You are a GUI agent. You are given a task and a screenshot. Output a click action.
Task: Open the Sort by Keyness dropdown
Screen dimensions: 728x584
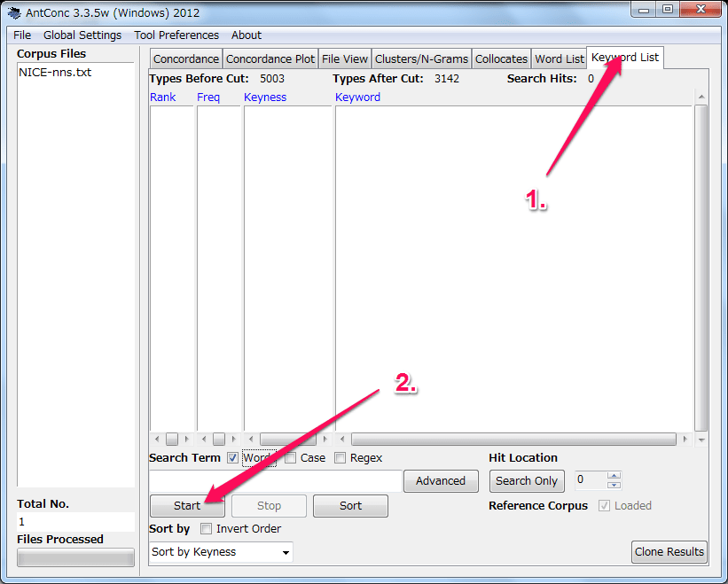pyautogui.click(x=221, y=552)
